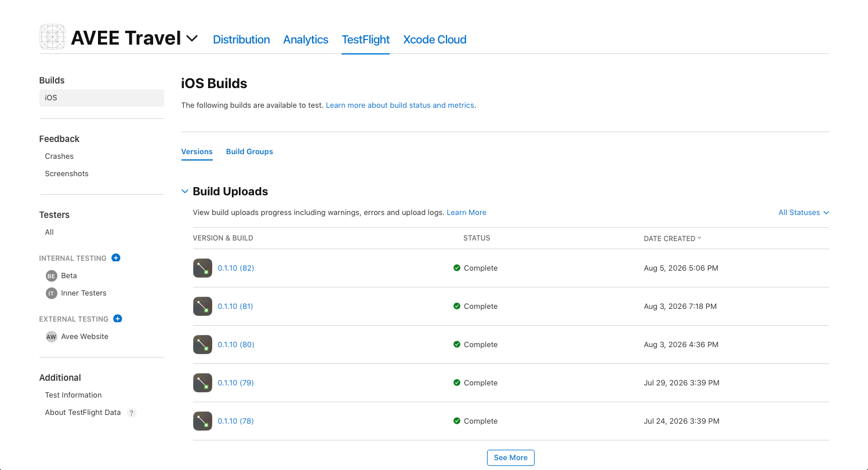Screen dimensions: 868x470
Task: Add a new External Testing group
Action: pyautogui.click(x=118, y=319)
